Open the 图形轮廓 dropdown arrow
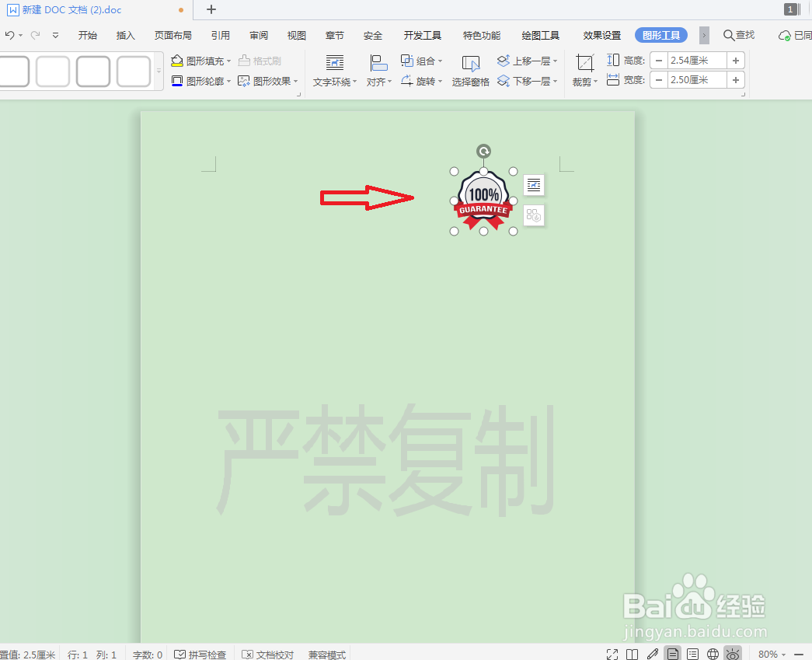812x660 pixels. click(229, 82)
